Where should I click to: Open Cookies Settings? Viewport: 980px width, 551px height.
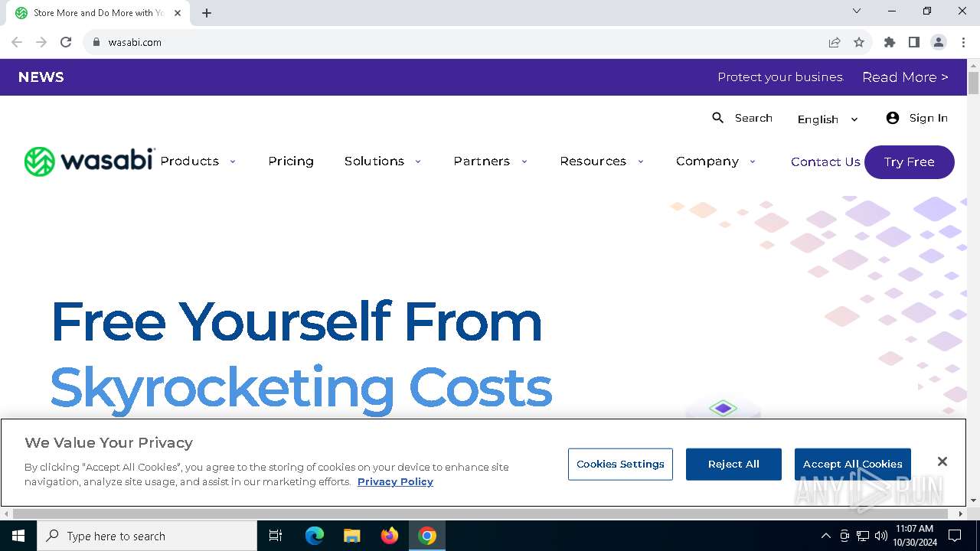point(620,465)
